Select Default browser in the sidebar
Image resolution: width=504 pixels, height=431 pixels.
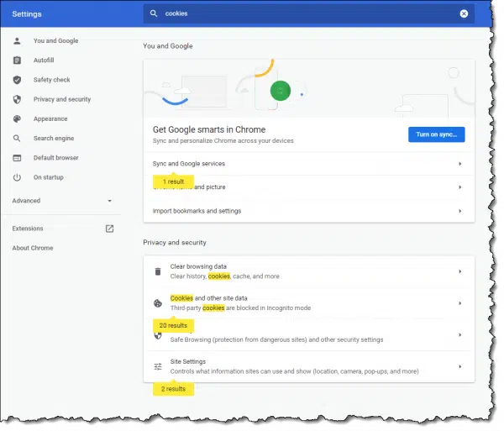56,158
